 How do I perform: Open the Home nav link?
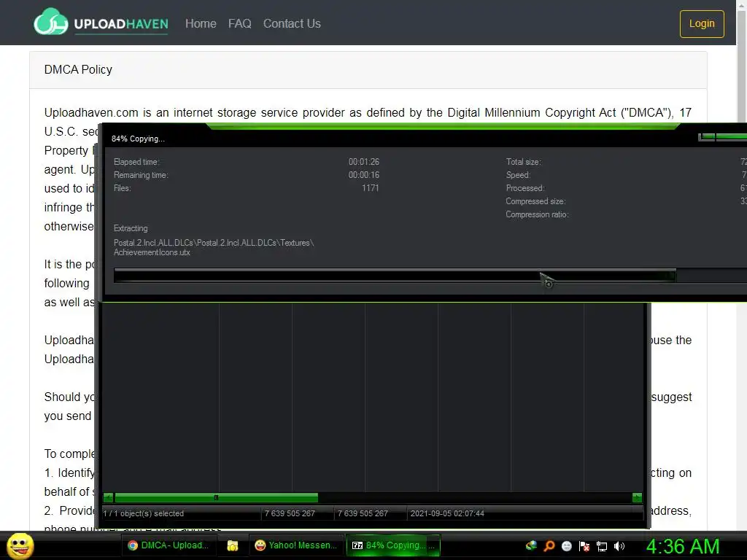coord(201,23)
